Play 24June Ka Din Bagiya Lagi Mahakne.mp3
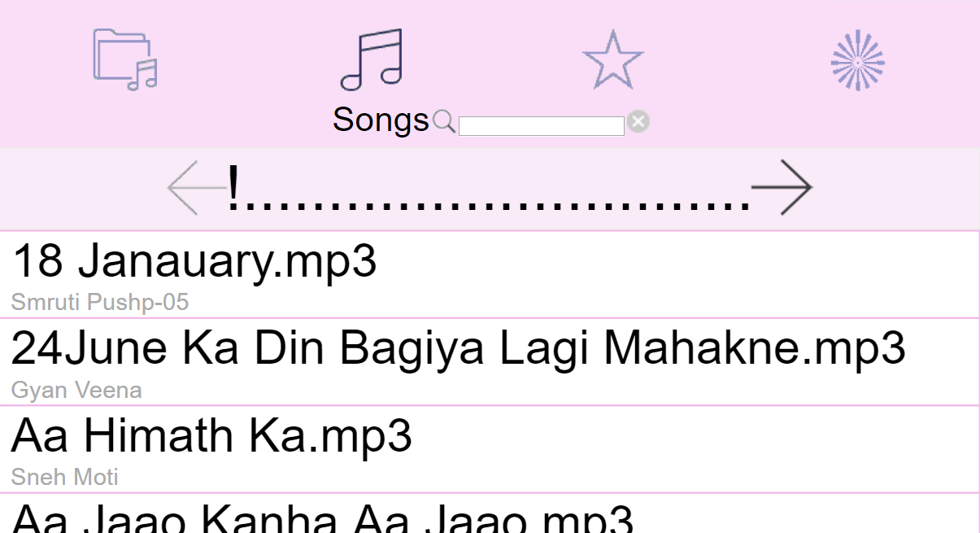The height and width of the screenshot is (533, 980). pos(490,361)
